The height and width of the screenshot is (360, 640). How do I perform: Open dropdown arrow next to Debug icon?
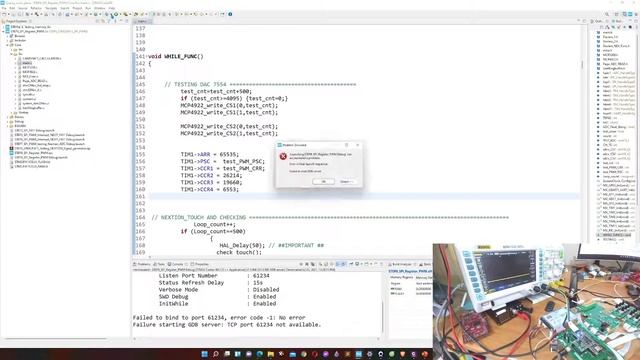point(111,14)
